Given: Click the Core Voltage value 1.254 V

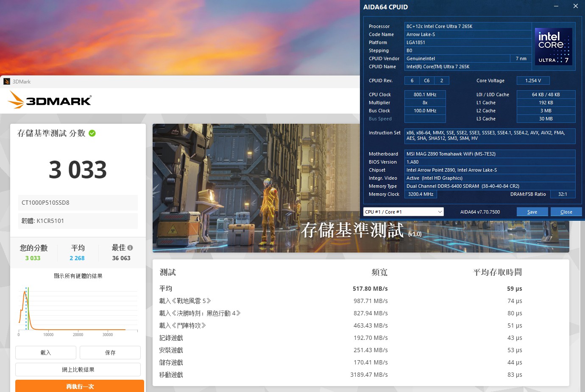Looking at the screenshot, I should [533, 81].
